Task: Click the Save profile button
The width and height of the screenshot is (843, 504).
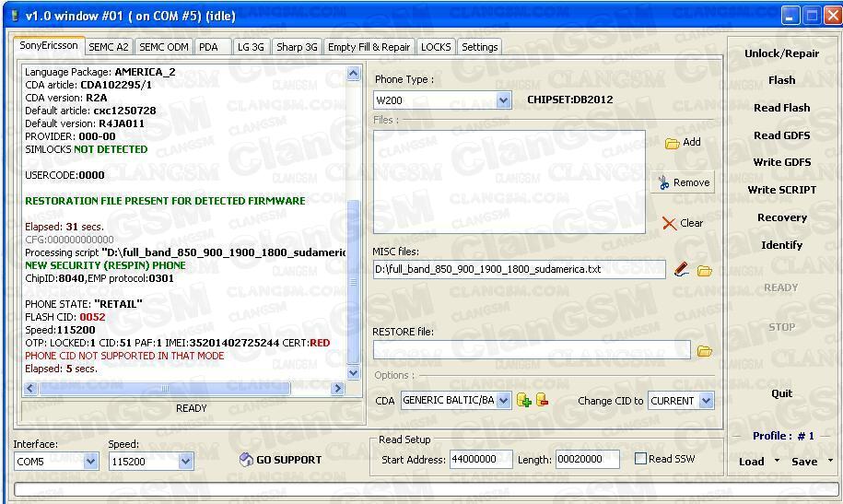Action: point(804,462)
